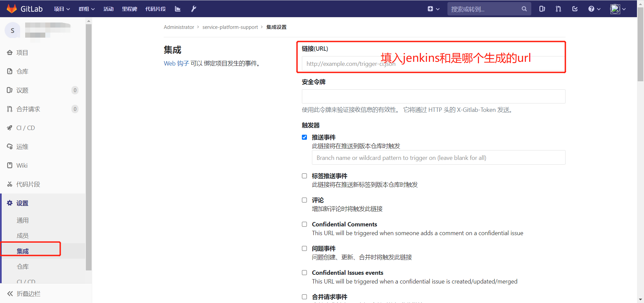Open the to-do list icon in top bar
Image resolution: width=644 pixels, height=303 pixels.
tap(575, 9)
